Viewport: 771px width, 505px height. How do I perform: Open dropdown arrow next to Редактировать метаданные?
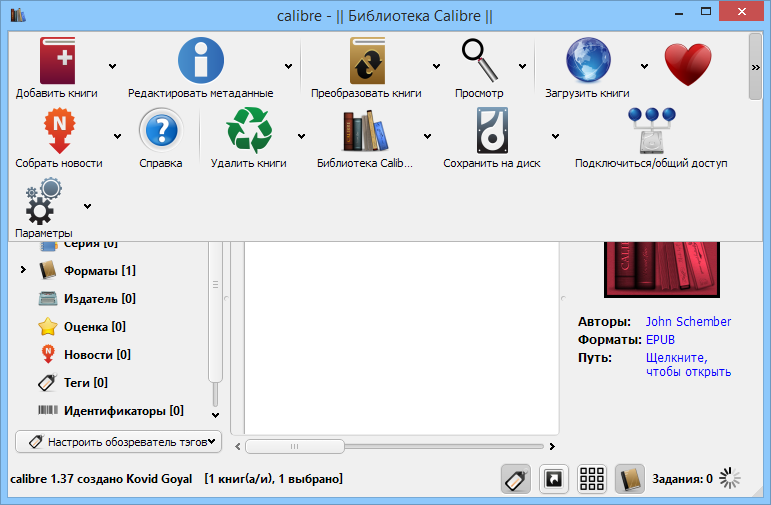pos(289,66)
